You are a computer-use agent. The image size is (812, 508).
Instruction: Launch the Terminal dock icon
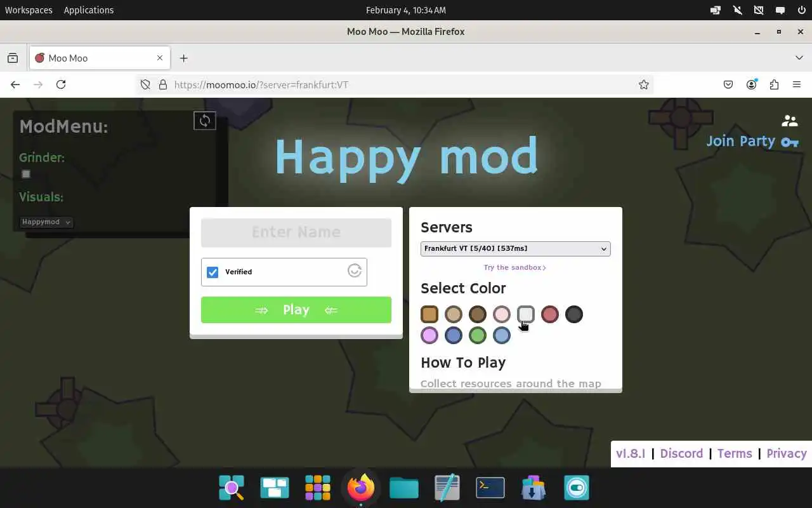(x=490, y=488)
